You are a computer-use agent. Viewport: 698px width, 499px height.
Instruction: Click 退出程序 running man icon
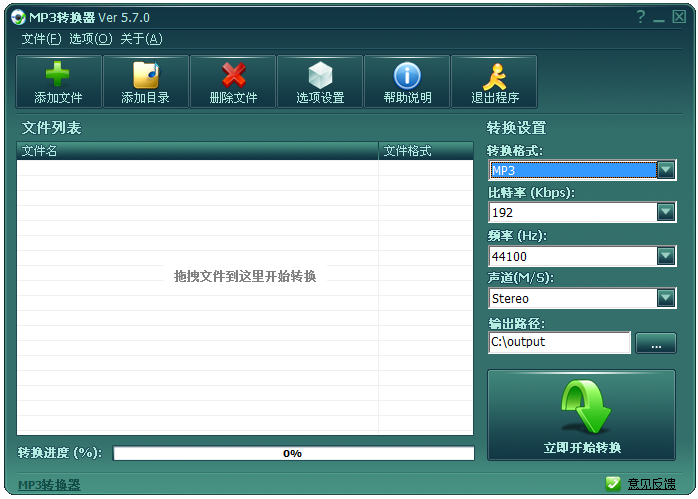click(495, 77)
